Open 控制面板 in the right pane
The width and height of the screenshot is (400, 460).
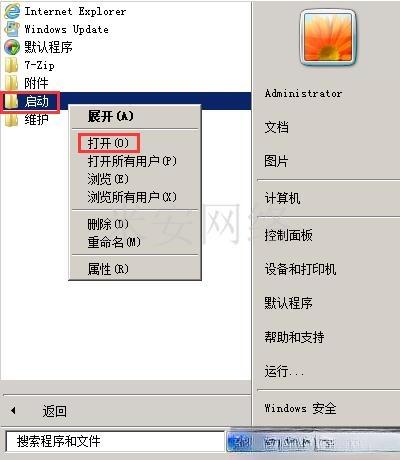point(289,235)
